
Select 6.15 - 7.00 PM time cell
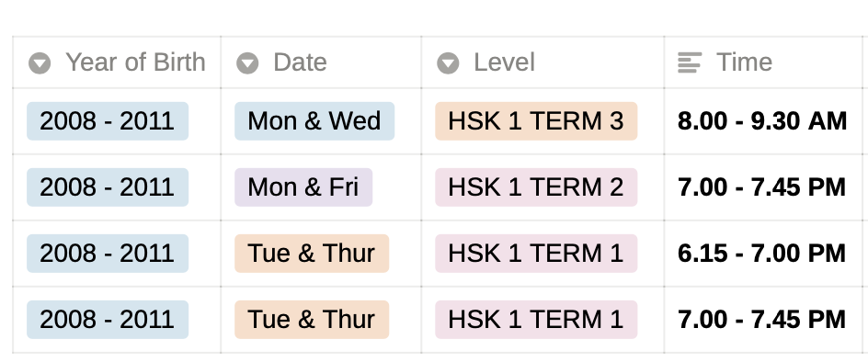click(x=761, y=254)
